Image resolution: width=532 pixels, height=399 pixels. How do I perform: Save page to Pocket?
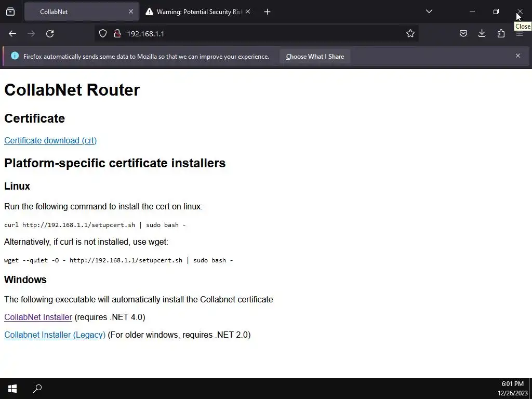463,33
